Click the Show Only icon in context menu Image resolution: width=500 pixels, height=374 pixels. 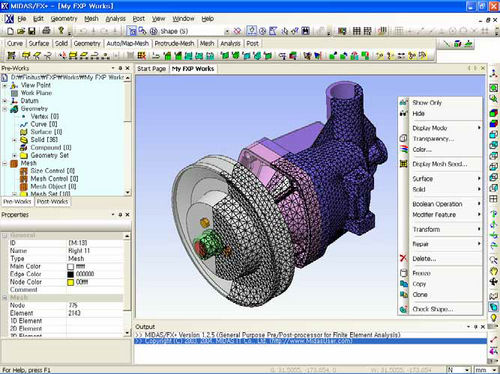pyautogui.click(x=403, y=103)
